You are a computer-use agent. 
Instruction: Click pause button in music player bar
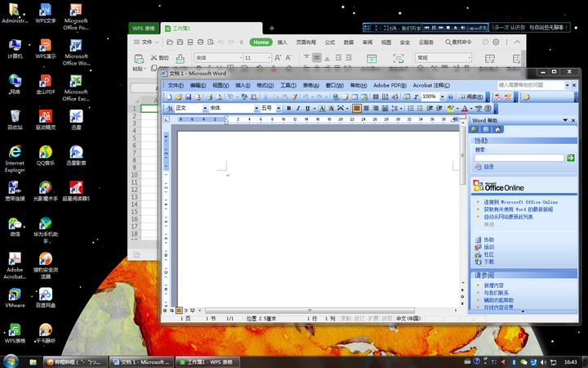pyautogui.click(x=434, y=28)
